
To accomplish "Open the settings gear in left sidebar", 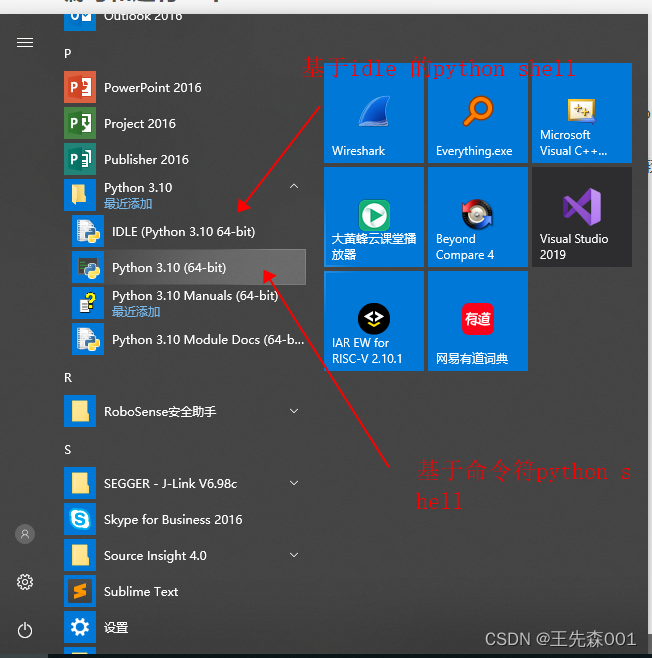I will 25,582.
